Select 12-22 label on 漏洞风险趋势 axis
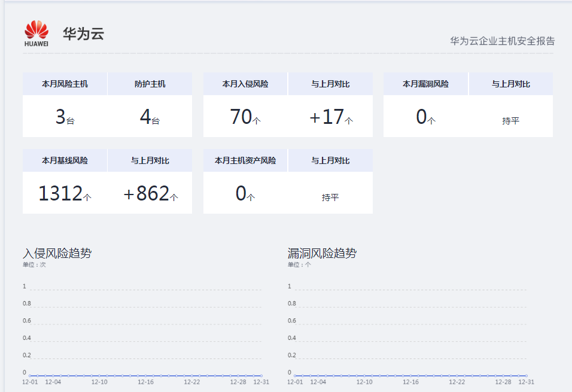Viewport: 572px width, 392px height. 457,382
